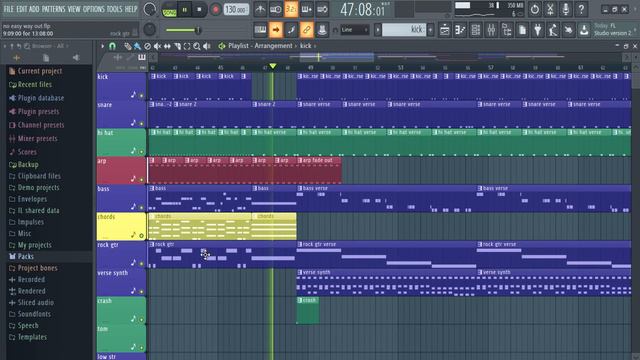Click the download content library icon
This screenshot has width=640, height=360.
tap(584, 30)
